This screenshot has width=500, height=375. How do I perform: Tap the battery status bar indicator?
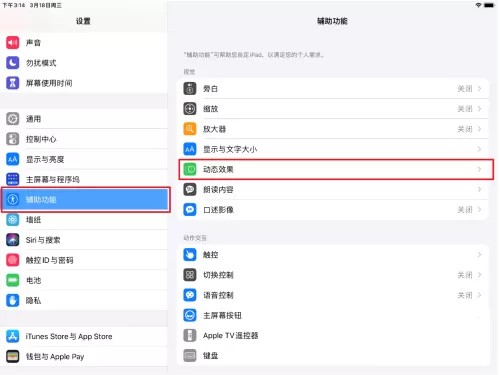[489, 5]
